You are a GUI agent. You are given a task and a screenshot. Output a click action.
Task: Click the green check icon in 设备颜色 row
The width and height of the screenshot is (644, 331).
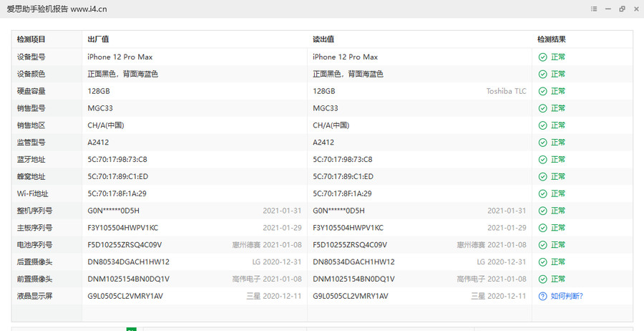(542, 74)
